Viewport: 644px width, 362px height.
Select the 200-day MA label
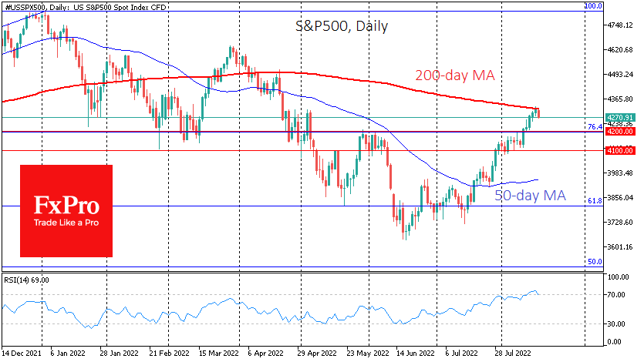(x=454, y=75)
